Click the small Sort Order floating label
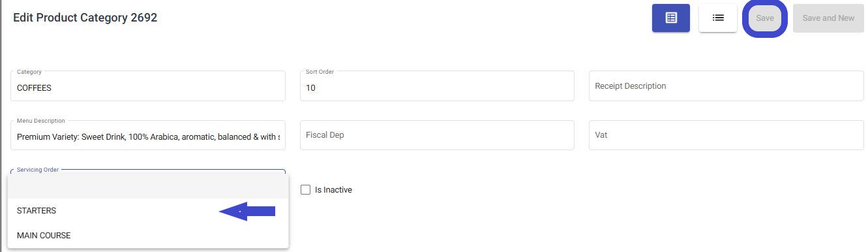The image size is (868, 252). 320,72
